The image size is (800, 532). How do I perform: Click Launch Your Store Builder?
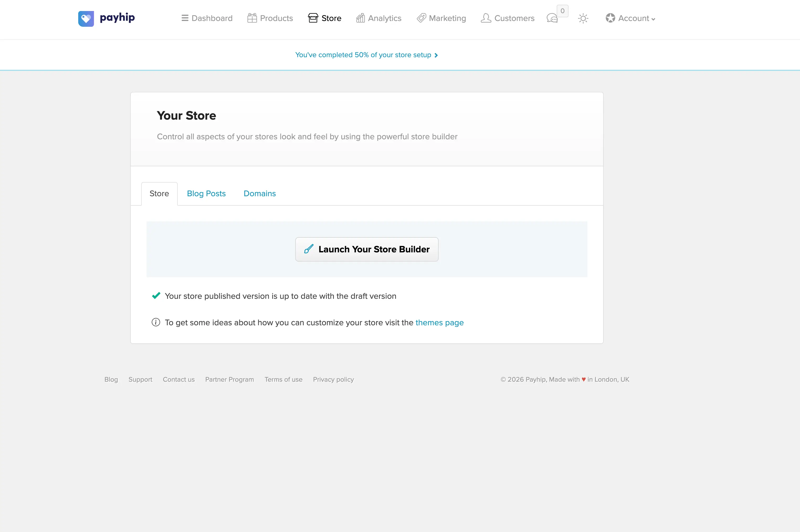click(366, 249)
